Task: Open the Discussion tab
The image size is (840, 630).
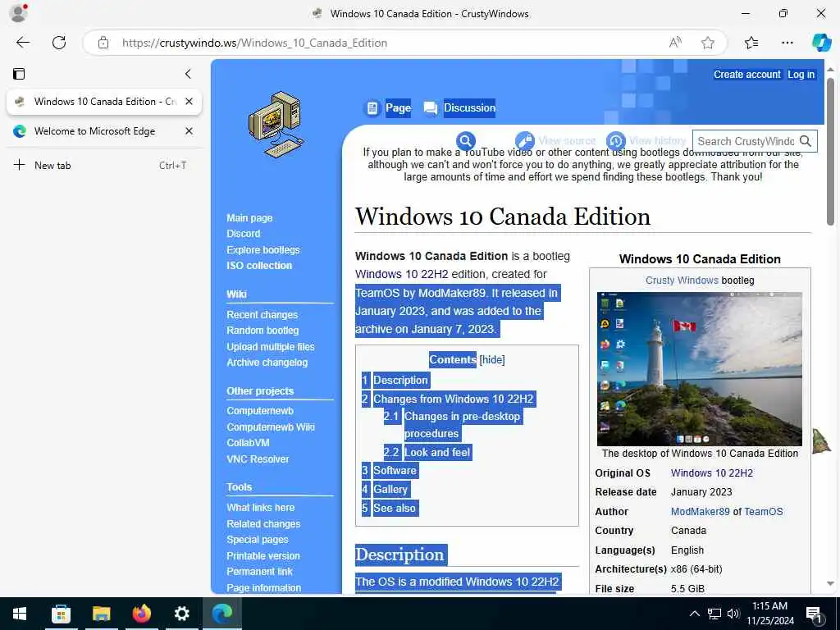Action: point(469,108)
